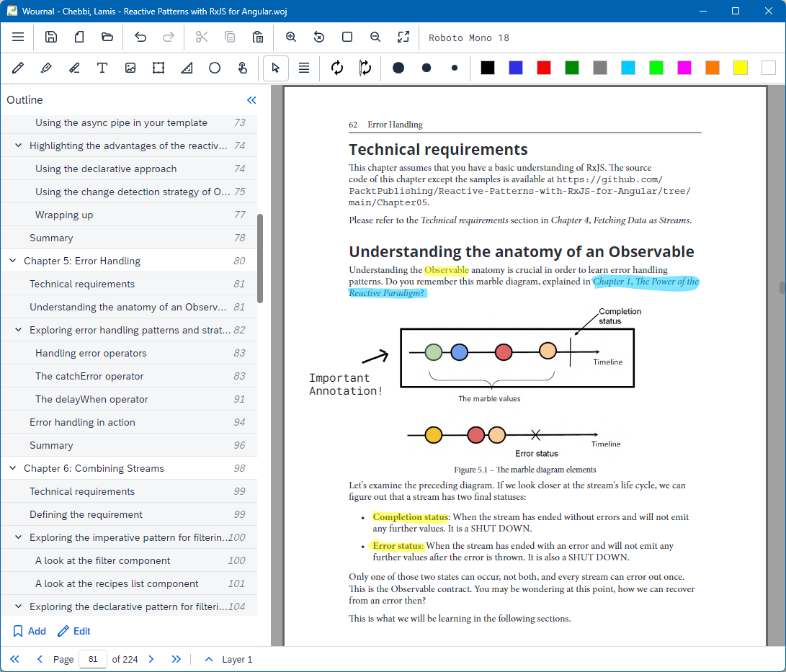Collapse 'Exploring error handling patterns' entry

tap(19, 330)
